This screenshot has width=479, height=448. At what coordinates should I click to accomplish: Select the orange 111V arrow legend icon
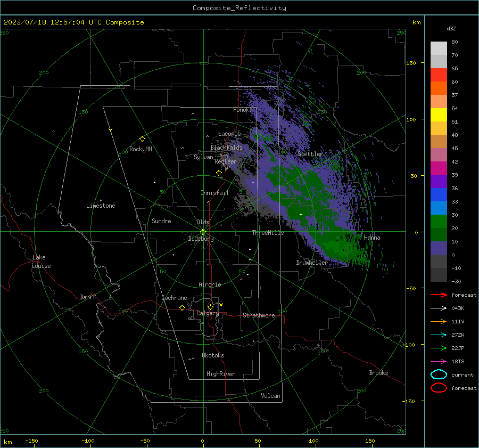pyautogui.click(x=439, y=321)
